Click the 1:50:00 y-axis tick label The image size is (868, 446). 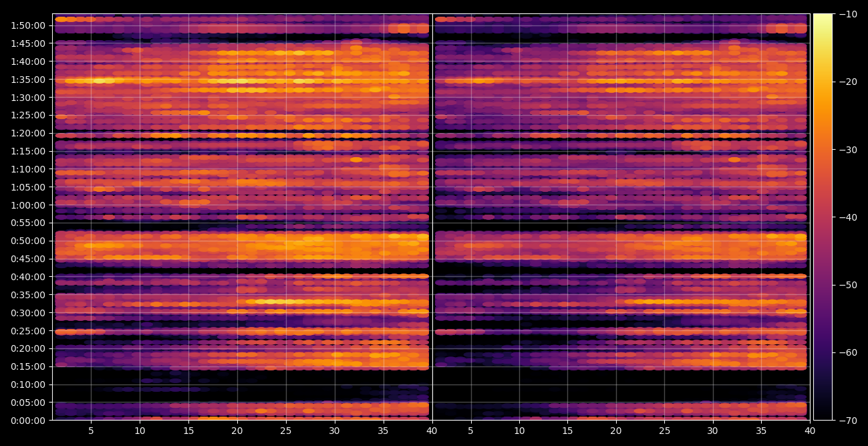click(x=28, y=25)
